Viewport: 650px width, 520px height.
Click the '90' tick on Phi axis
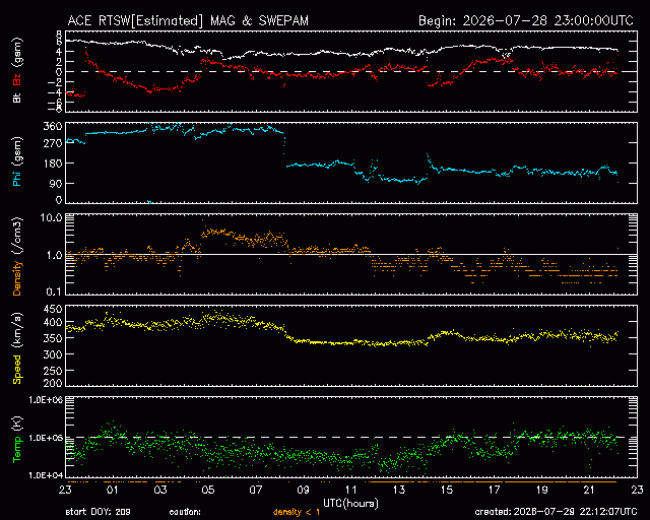(x=56, y=183)
